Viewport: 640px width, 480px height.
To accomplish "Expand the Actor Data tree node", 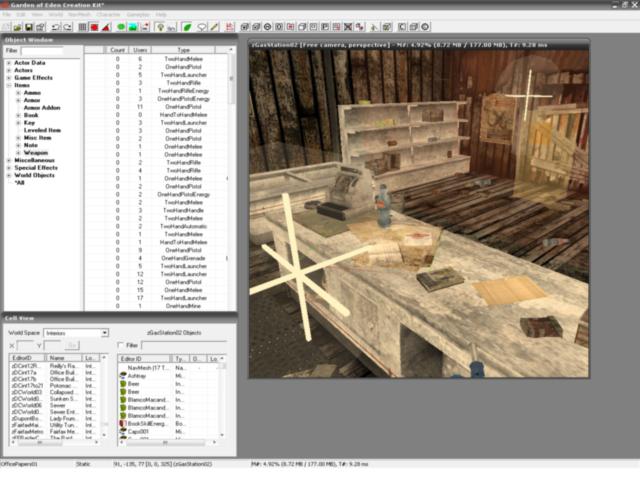I will tap(9, 63).
